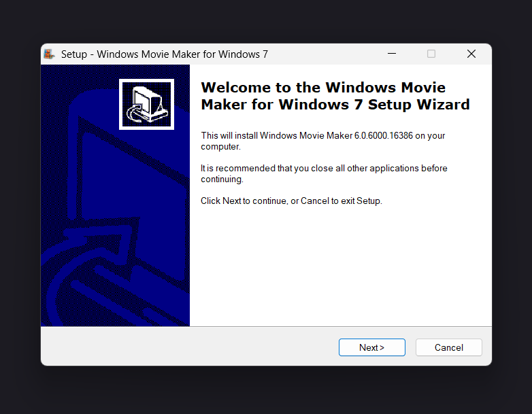The image size is (532, 414).
Task: Click the title "Setup - Windows Movie Maker for Windows 7"
Action: coord(165,54)
